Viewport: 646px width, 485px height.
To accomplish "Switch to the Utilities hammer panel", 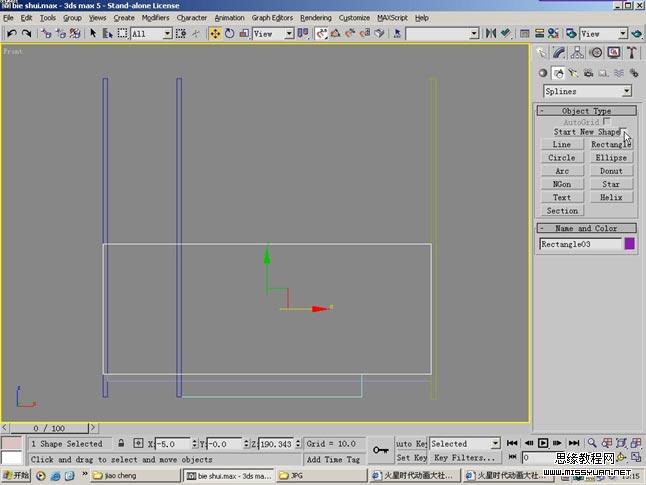I will 632,53.
